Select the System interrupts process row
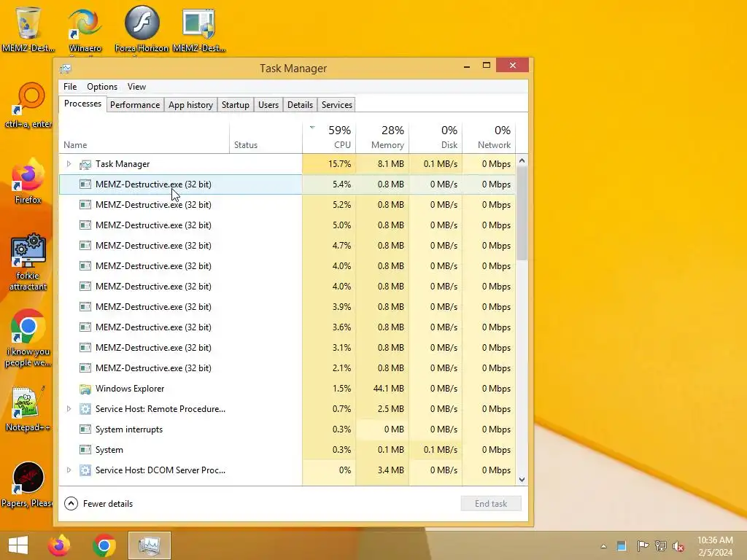This screenshot has height=560, width=747. pos(287,429)
